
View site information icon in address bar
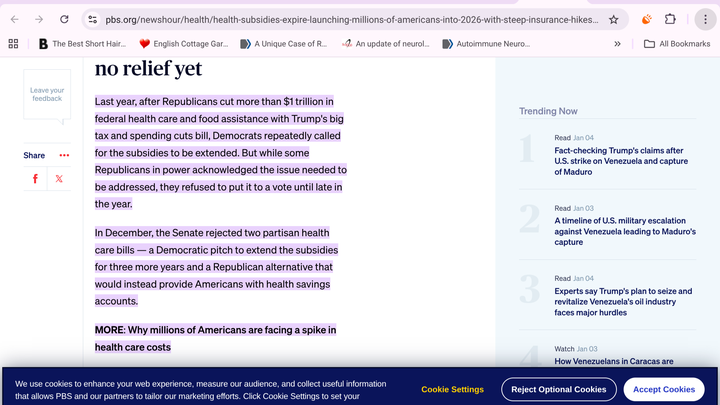pos(92,19)
